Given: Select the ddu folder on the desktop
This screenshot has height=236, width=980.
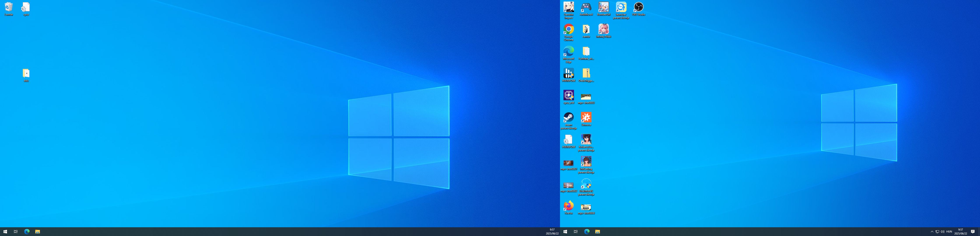Looking at the screenshot, I should (26, 75).
